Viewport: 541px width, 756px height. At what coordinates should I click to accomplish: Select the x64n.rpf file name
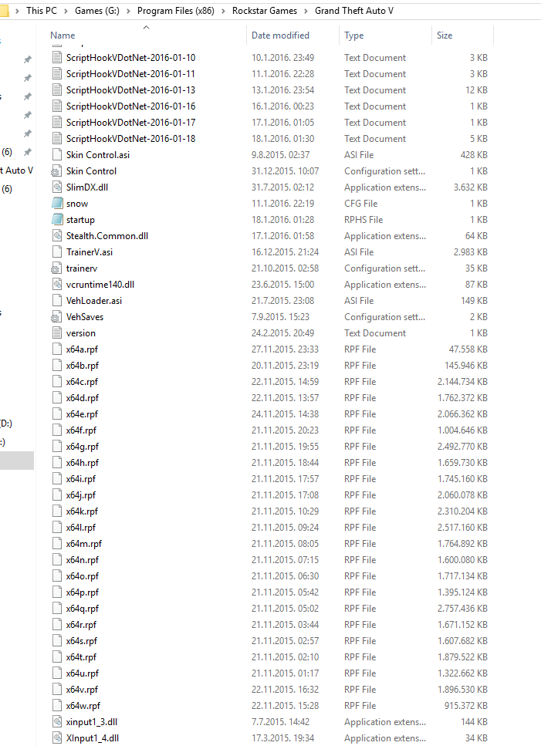click(83, 560)
